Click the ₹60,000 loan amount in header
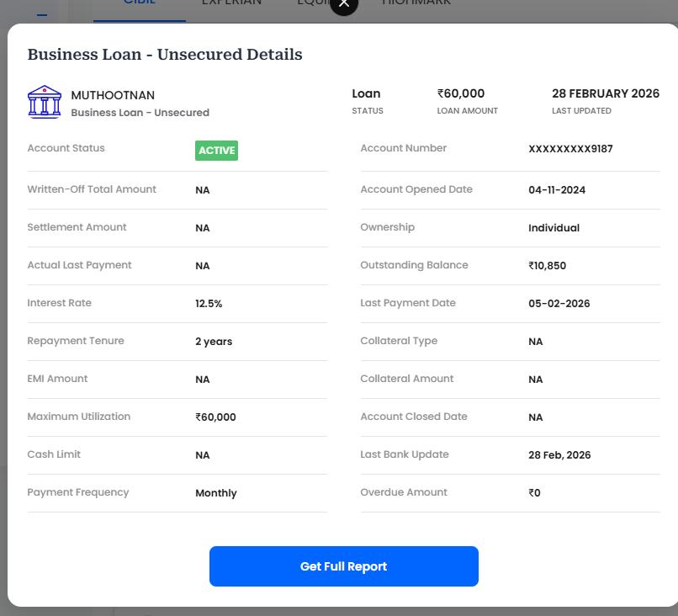Viewport: 678px width, 616px height. 461,93
